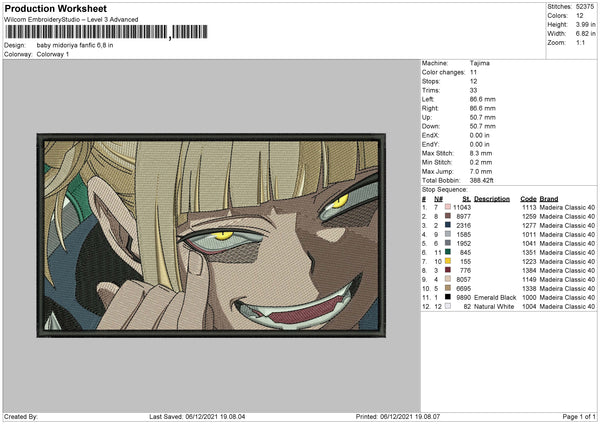The width and height of the screenshot is (600, 424).
Task: Click the Stop Sequence heading
Action: point(445,190)
